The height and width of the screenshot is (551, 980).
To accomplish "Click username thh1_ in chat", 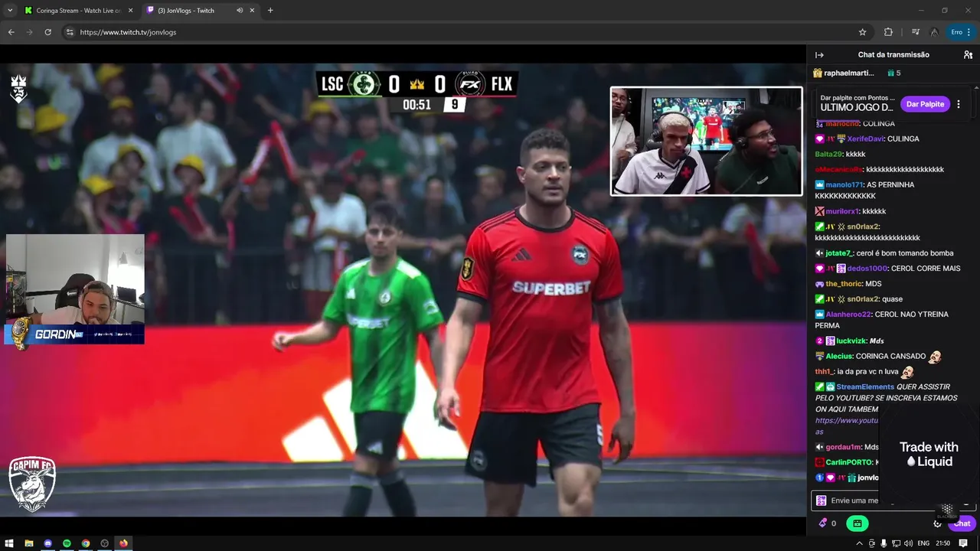I will tap(823, 372).
